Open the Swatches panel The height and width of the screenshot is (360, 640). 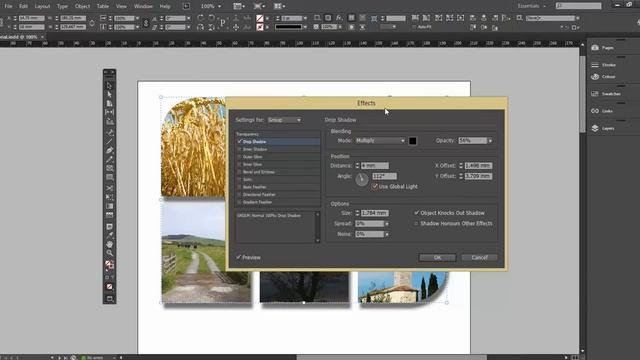tap(607, 94)
